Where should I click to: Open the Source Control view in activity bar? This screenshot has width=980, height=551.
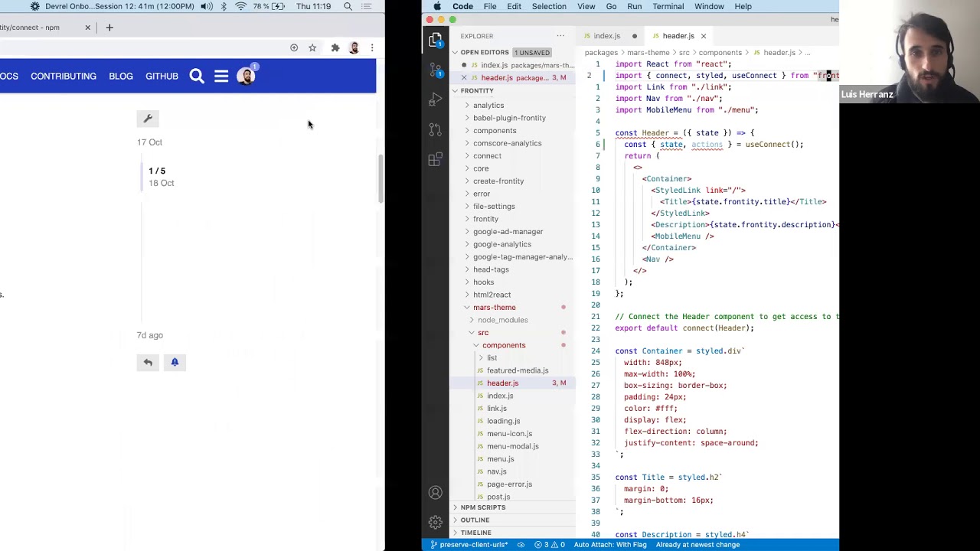click(x=436, y=70)
